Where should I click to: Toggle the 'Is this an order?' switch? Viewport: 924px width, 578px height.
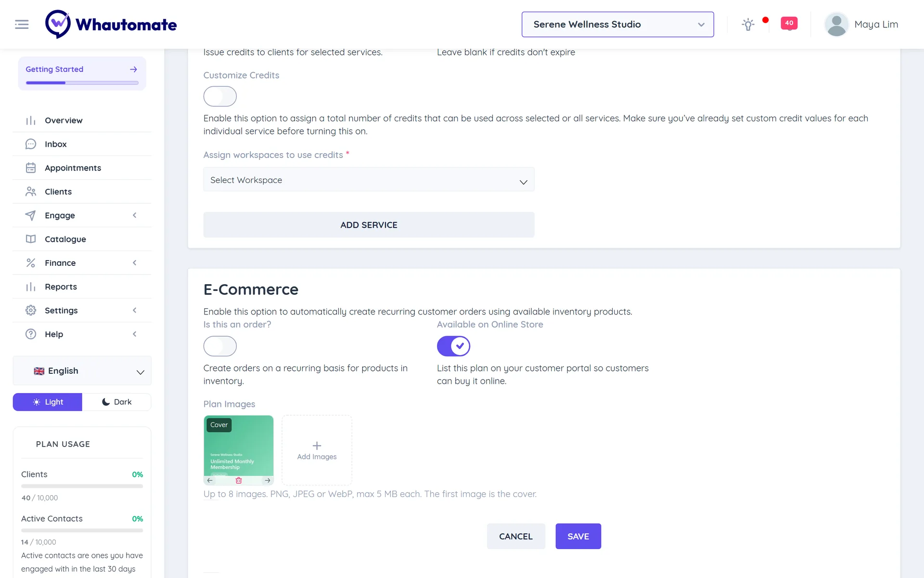[220, 346]
